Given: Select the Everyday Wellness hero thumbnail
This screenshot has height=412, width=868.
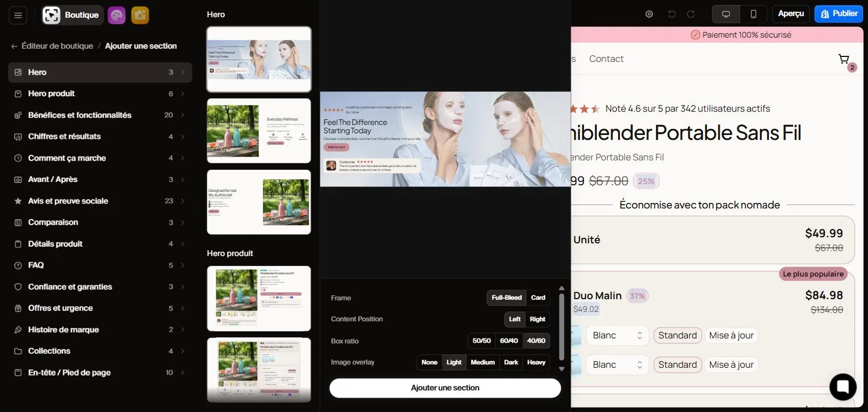Looking at the screenshot, I should point(259,131).
